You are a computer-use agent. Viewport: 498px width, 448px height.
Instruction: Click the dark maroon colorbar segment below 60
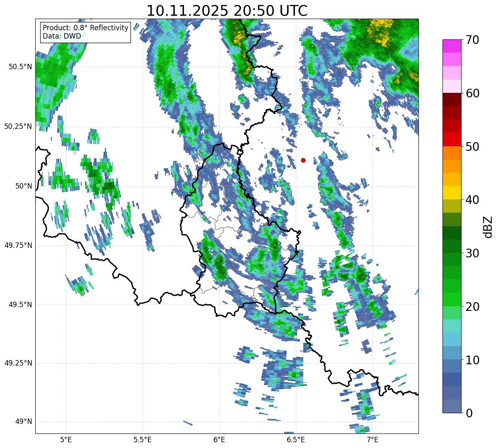click(452, 99)
